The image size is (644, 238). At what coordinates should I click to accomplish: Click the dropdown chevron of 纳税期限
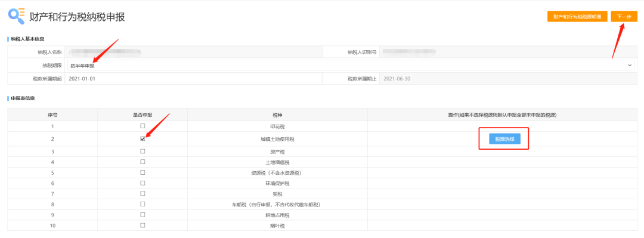[x=630, y=66]
